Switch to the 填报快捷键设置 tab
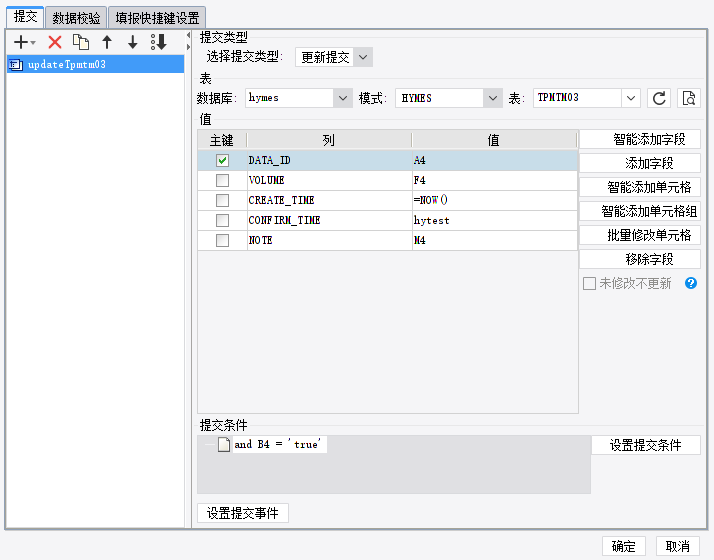Viewport: 714px width, 560px height. [157, 18]
